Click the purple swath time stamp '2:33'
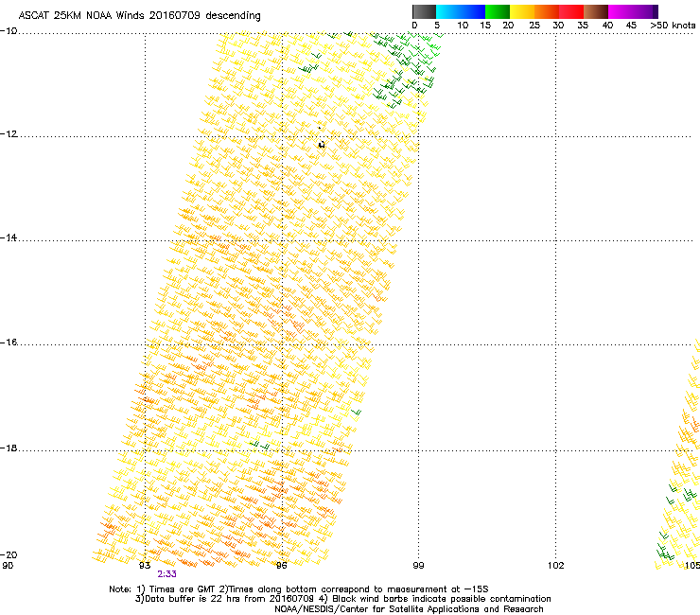The width and height of the screenshot is (700, 615). point(166,574)
